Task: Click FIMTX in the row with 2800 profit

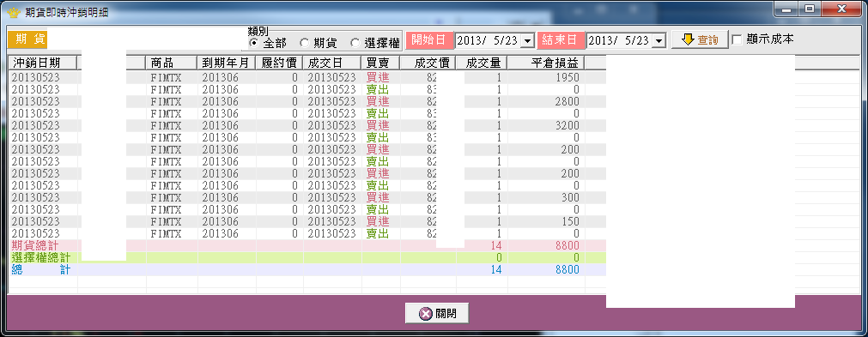Action: tap(166, 102)
